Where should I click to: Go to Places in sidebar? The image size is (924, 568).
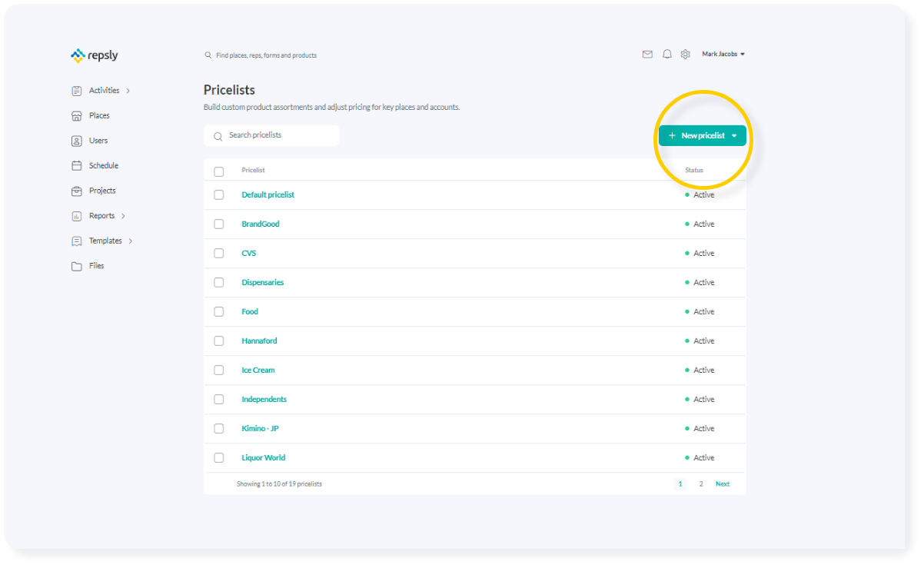tap(99, 116)
